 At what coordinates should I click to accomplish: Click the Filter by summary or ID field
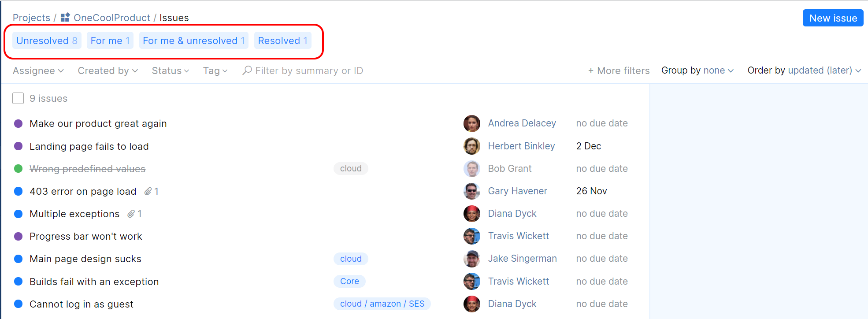pos(309,70)
